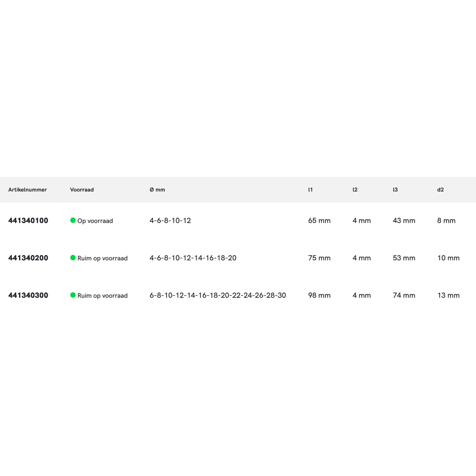Image resolution: width=476 pixels, height=476 pixels.
Task: Click the l2 column header
Action: point(355,189)
